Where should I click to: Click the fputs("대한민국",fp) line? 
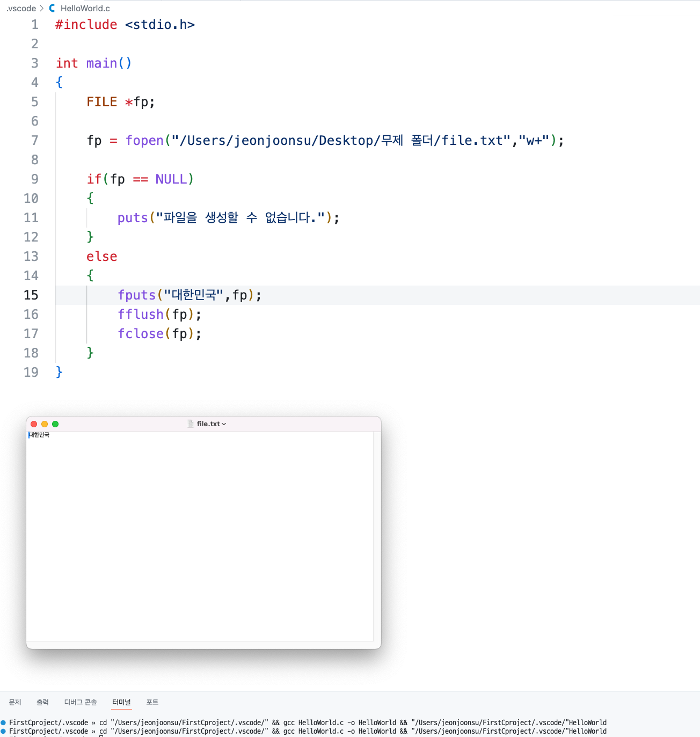coord(189,295)
